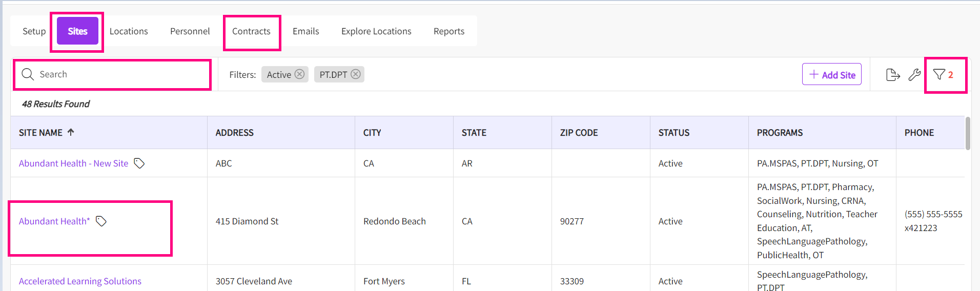
Task: Go to the Reports tab
Action: (x=448, y=31)
